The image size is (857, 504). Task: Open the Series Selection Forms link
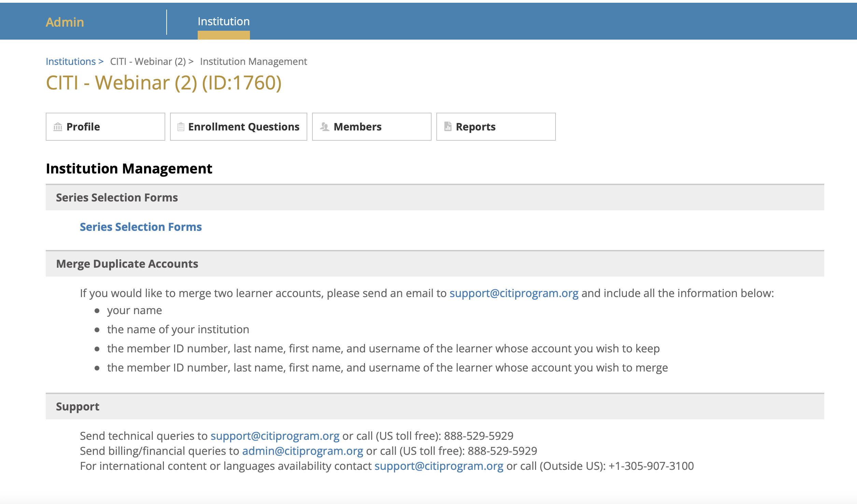(x=141, y=227)
